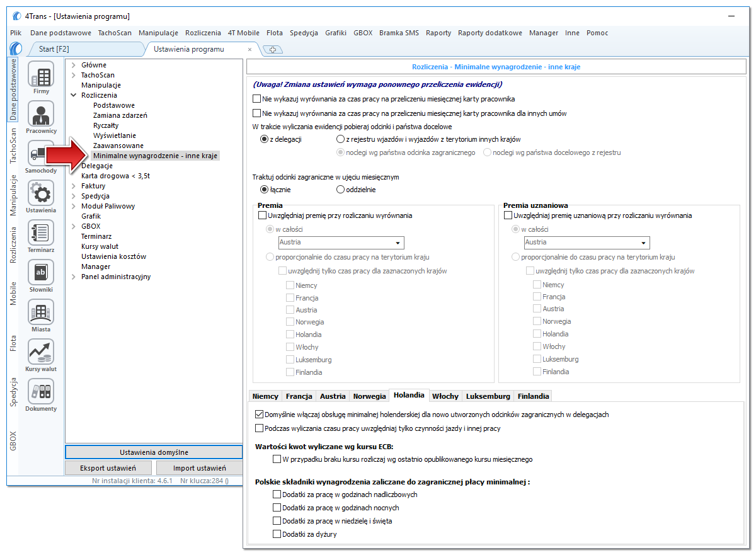
Task: Collapse the Rozliczenia tree node
Action: click(x=74, y=95)
